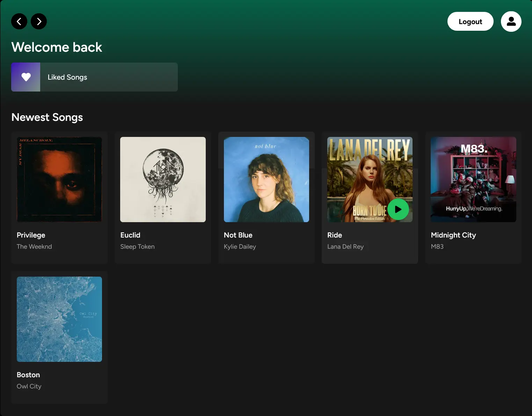The height and width of the screenshot is (416, 532).
Task: Click the Lana Del Rey artist name
Action: click(x=345, y=247)
